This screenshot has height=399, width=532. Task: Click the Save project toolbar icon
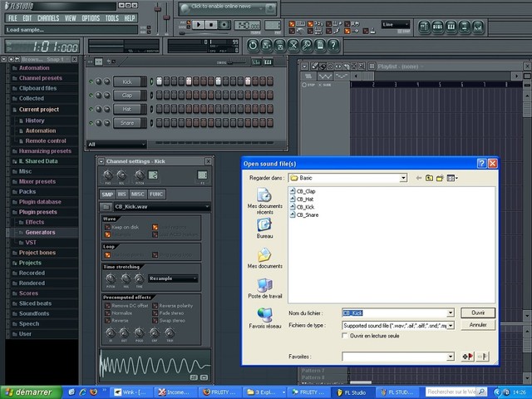coord(266,45)
